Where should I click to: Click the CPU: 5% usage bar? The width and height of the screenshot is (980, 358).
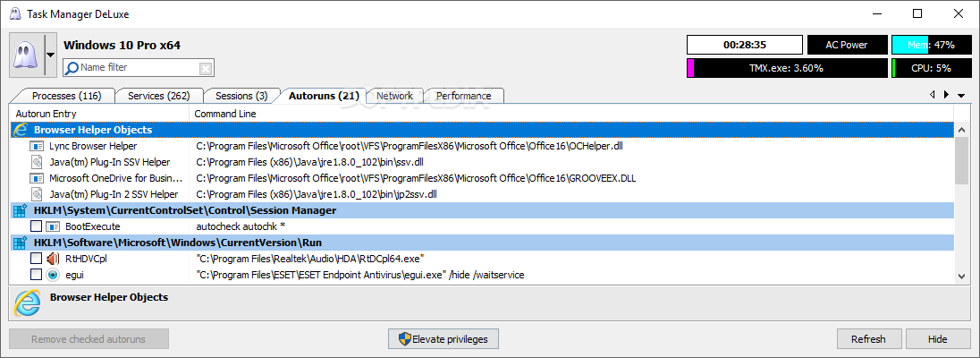(931, 68)
